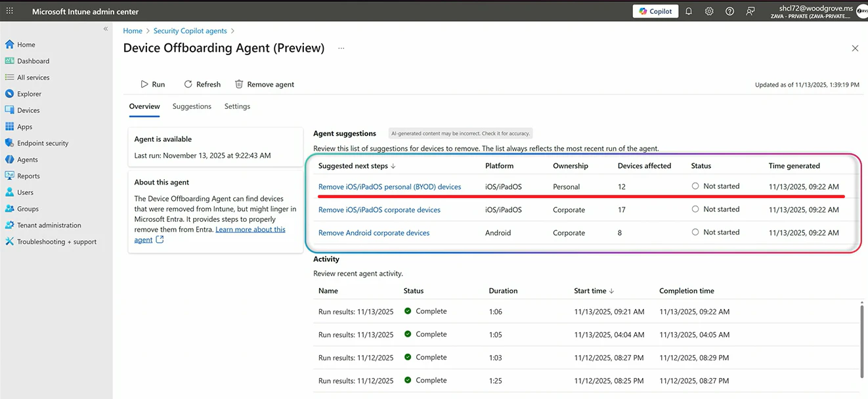Click the Devices affected column header

pyautogui.click(x=644, y=166)
